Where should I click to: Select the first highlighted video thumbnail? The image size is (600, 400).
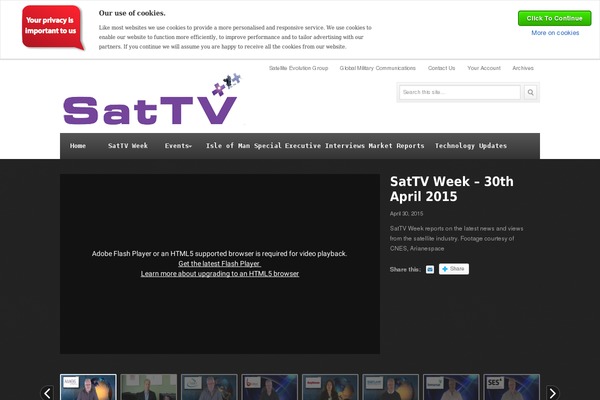[88, 387]
